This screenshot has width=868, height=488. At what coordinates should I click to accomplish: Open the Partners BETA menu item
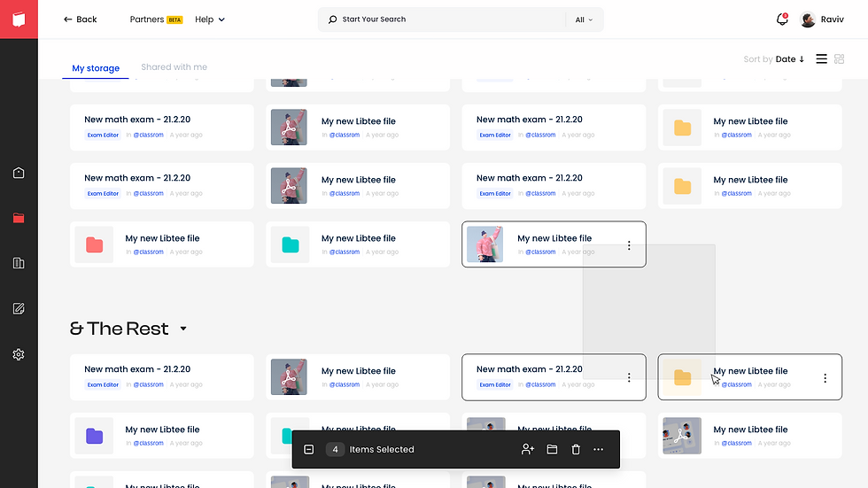coord(156,19)
